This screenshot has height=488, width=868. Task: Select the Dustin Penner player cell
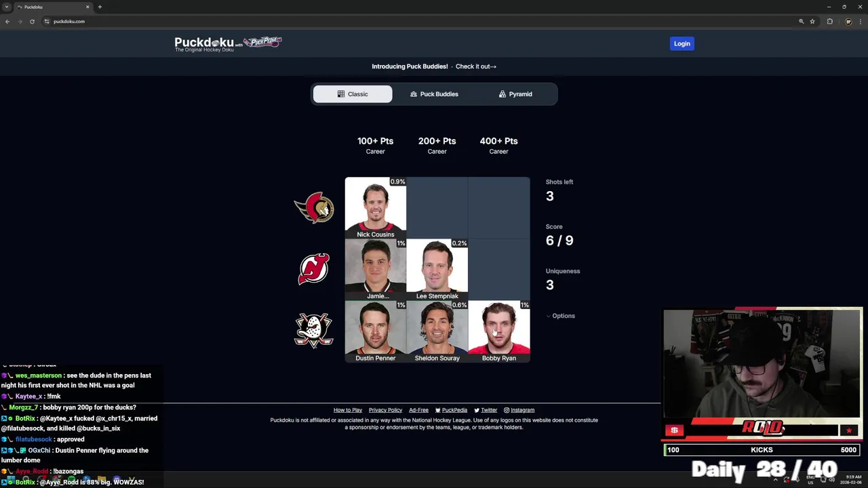(x=376, y=331)
